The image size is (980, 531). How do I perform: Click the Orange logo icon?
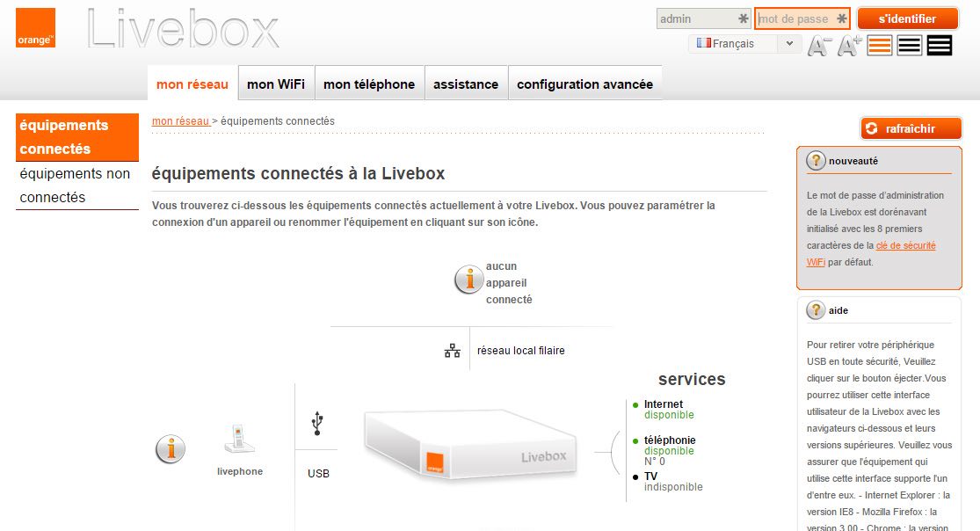36,28
